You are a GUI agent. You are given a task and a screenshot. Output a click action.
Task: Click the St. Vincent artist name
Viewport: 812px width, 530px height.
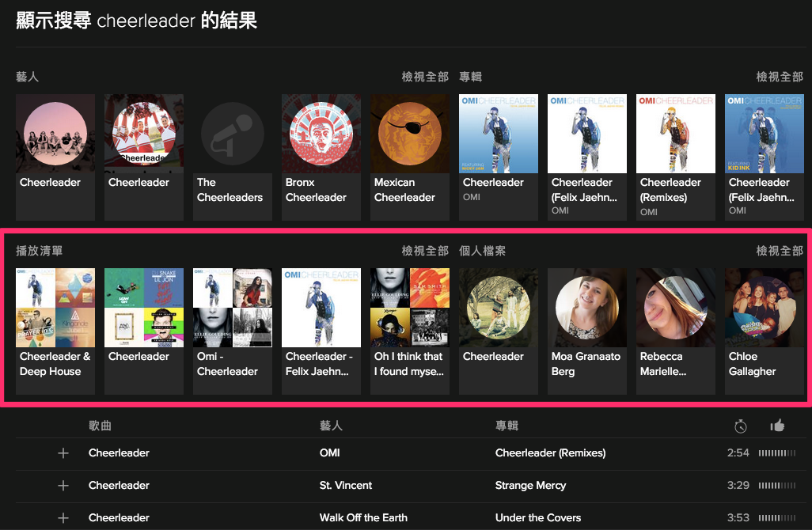pos(345,486)
